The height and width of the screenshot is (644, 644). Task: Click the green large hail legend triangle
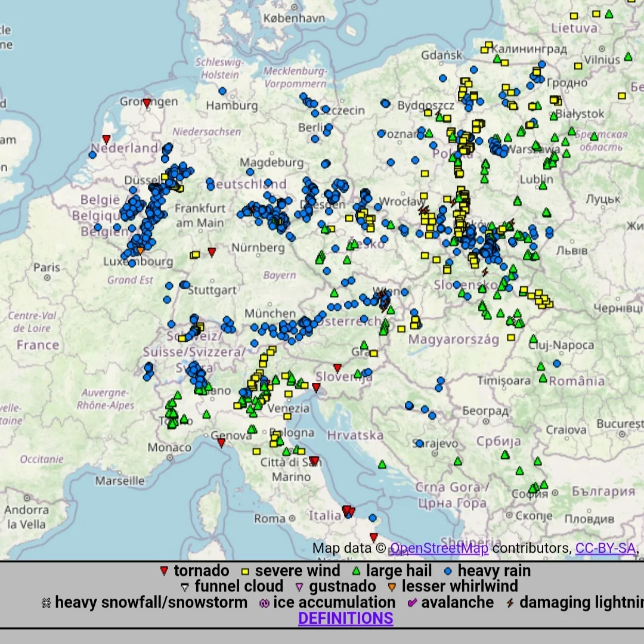356,571
